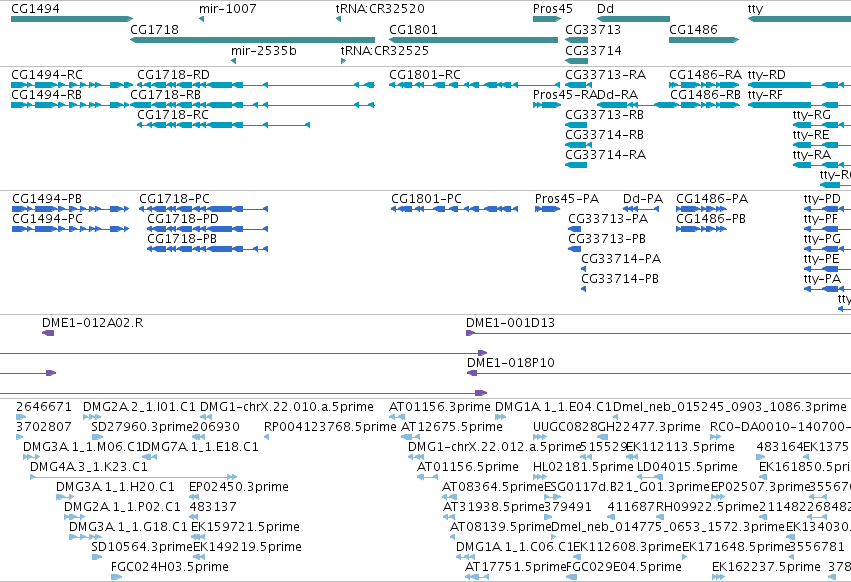
Task: Click the CG1494-PB protein label
Action: 47,199
